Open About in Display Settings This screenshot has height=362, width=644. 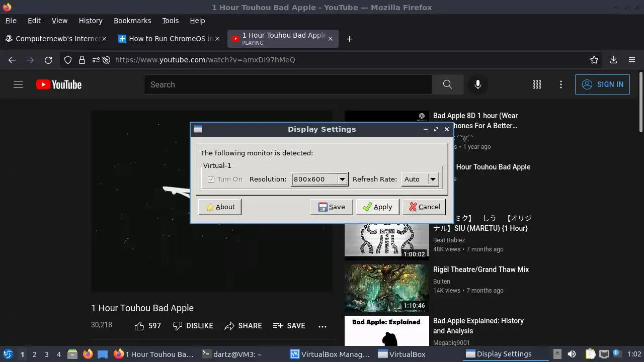click(x=220, y=207)
